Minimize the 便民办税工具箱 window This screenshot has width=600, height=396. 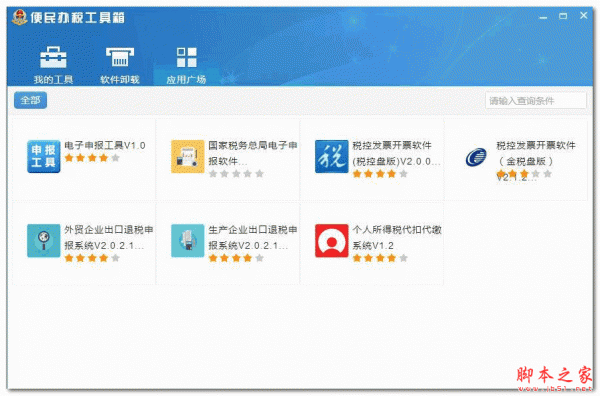[543, 17]
